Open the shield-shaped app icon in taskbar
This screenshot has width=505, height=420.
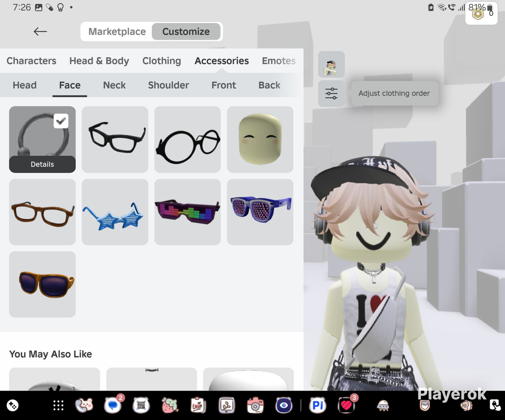pos(425,406)
